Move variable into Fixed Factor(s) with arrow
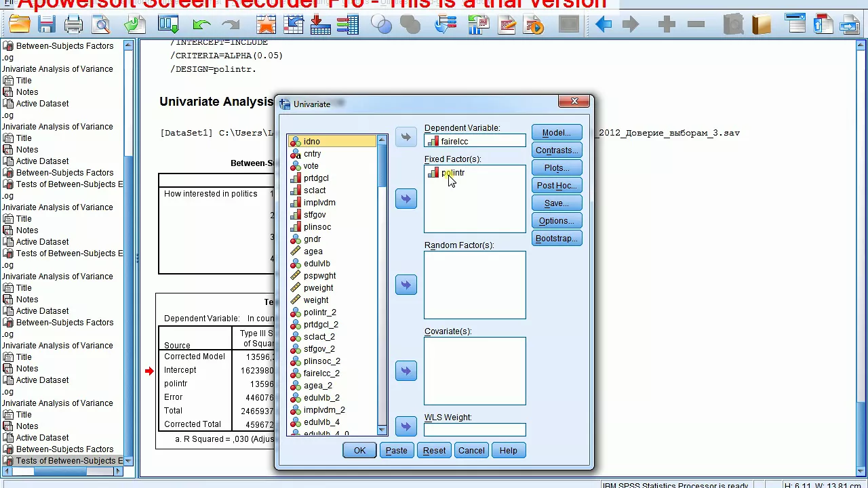This screenshot has height=488, width=868. [x=406, y=199]
